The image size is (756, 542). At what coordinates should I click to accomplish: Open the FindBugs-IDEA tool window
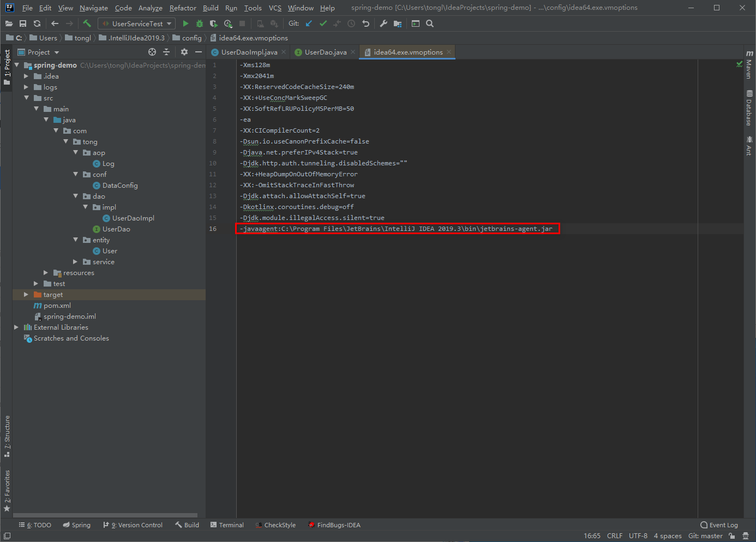(x=334, y=525)
